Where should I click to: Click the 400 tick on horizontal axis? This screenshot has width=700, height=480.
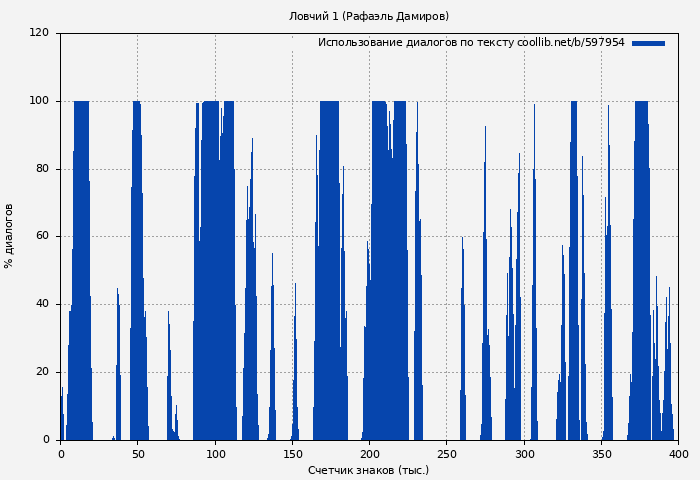[x=678, y=453]
